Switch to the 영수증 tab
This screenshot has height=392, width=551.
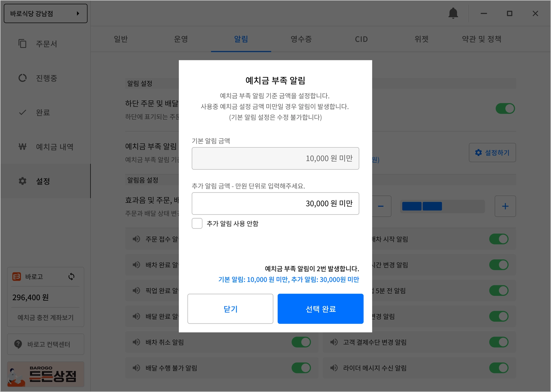pos(301,39)
